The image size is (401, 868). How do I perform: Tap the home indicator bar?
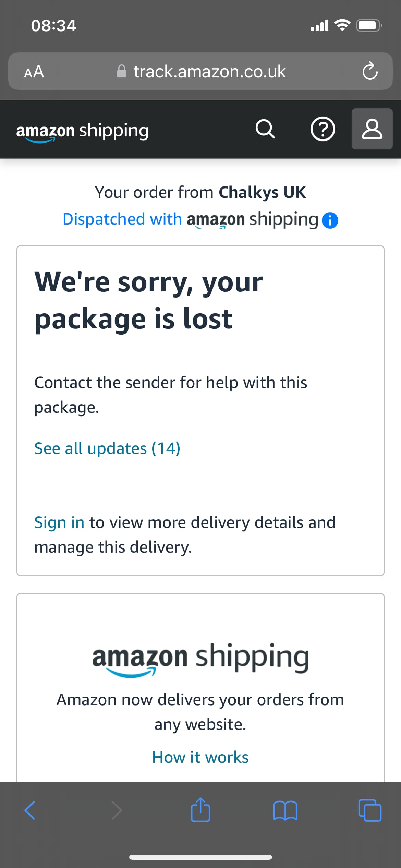pyautogui.click(x=200, y=857)
